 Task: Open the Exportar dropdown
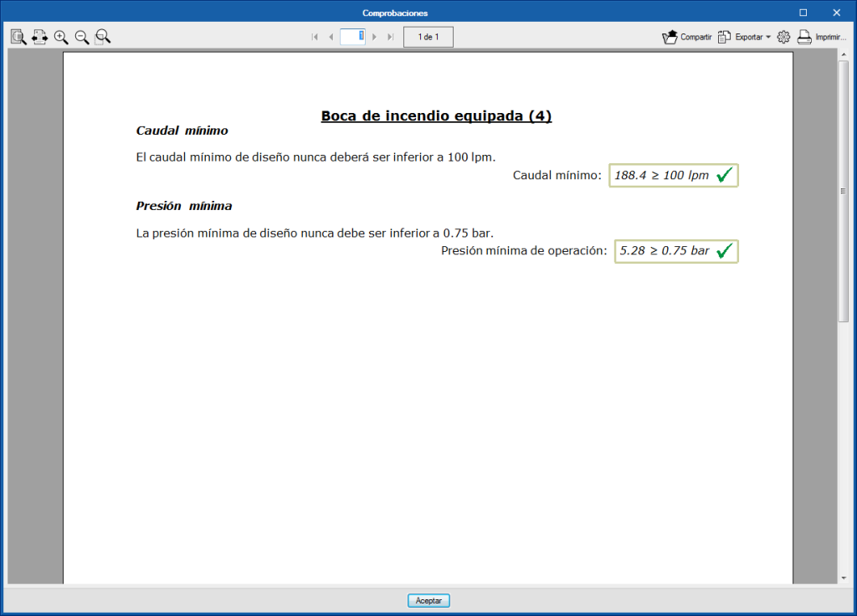[x=744, y=37]
